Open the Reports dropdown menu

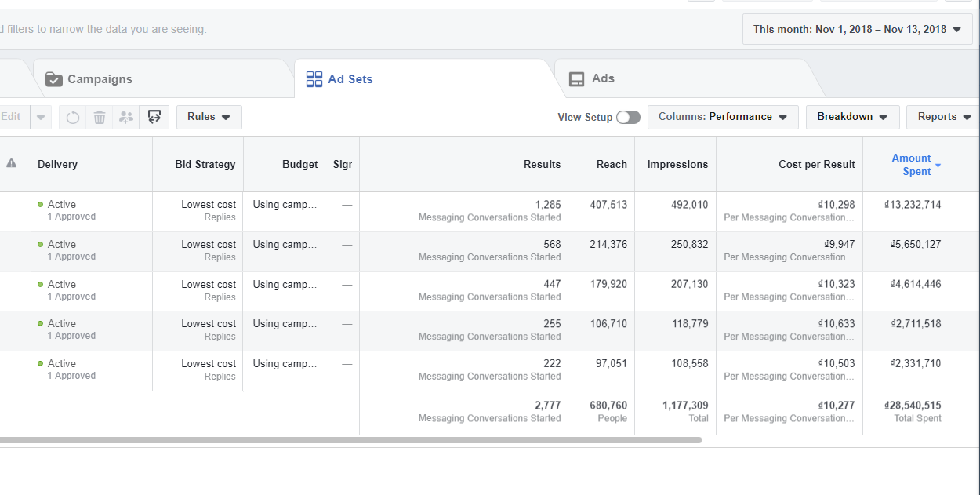pos(943,117)
